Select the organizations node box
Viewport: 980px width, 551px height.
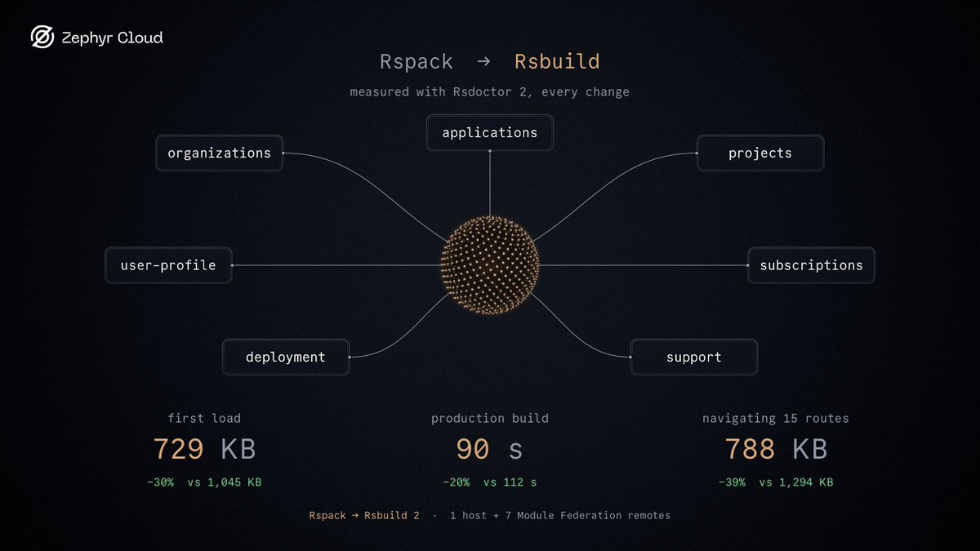pos(220,153)
